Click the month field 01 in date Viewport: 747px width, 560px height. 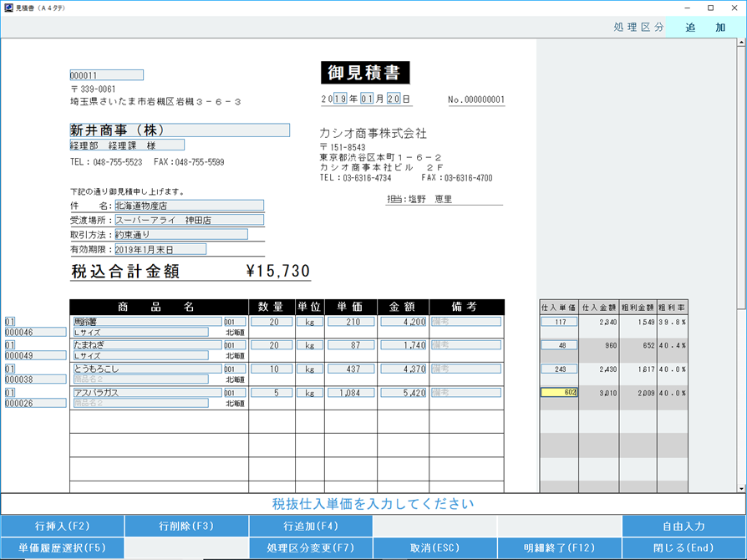point(367,99)
